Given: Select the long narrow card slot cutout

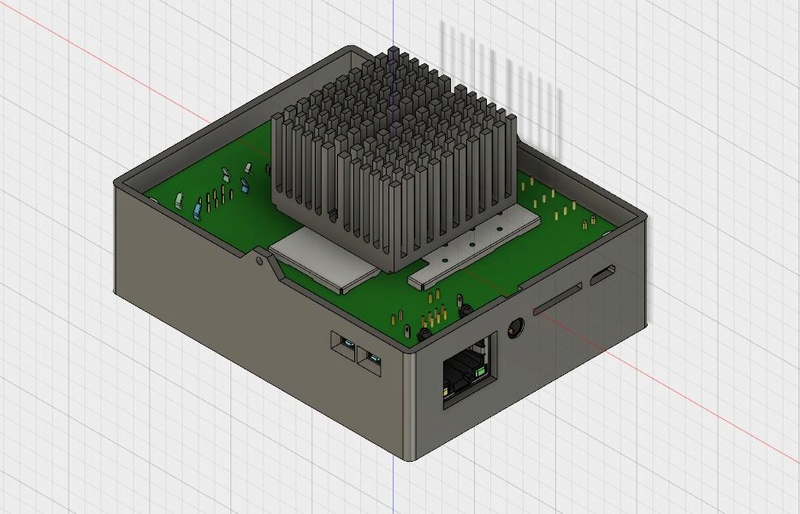Looking at the screenshot, I should [x=558, y=299].
